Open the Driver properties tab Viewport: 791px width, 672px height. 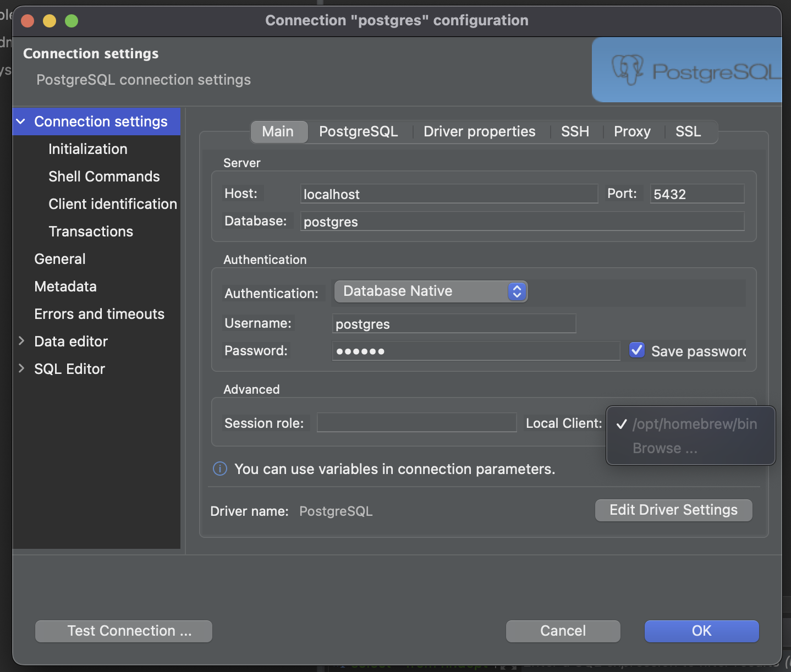[479, 132]
